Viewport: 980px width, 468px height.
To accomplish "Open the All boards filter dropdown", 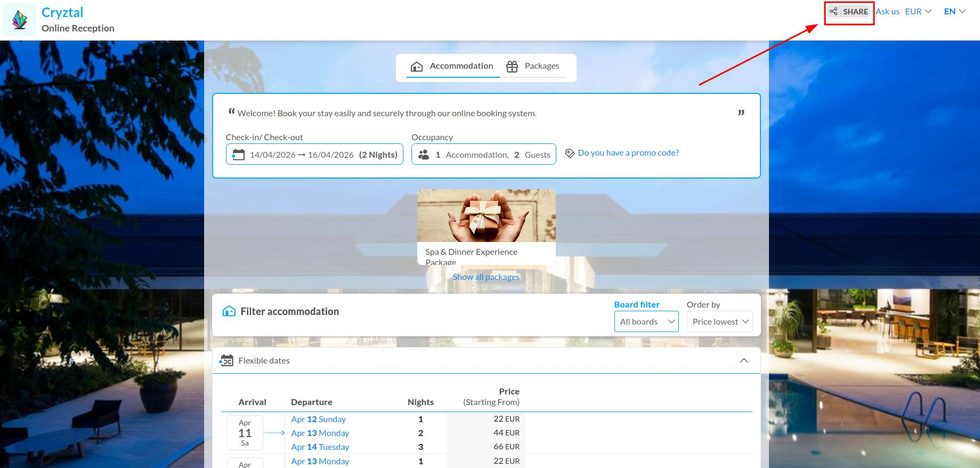I will point(646,321).
